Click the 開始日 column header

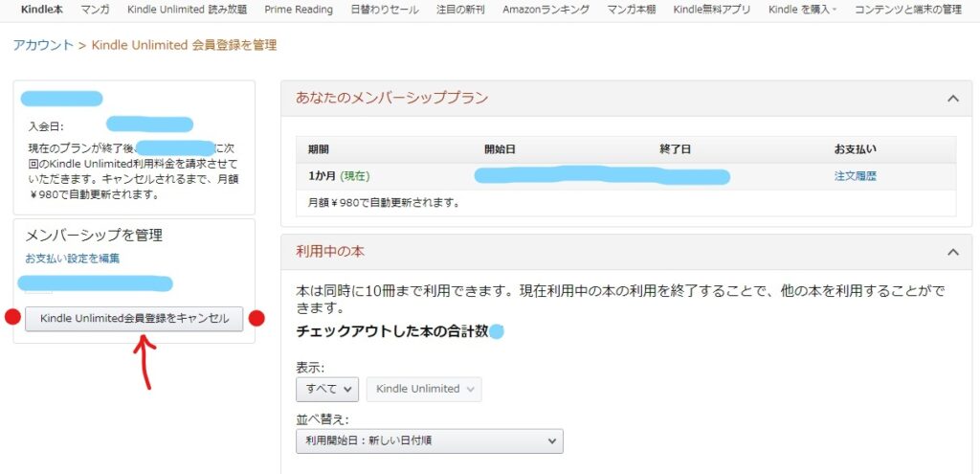500,150
